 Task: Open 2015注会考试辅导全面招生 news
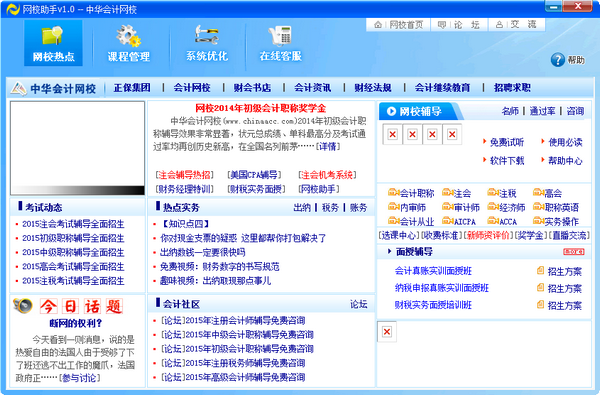(73, 224)
